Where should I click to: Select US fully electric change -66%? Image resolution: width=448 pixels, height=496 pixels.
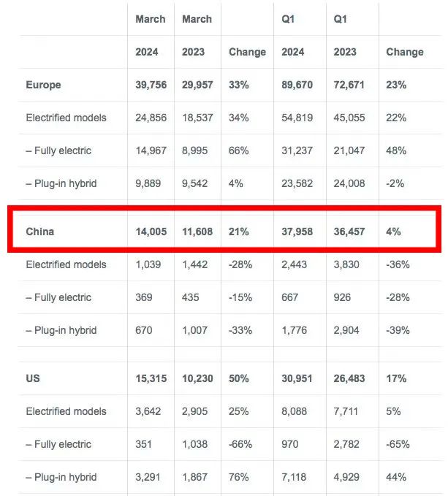[x=240, y=444]
